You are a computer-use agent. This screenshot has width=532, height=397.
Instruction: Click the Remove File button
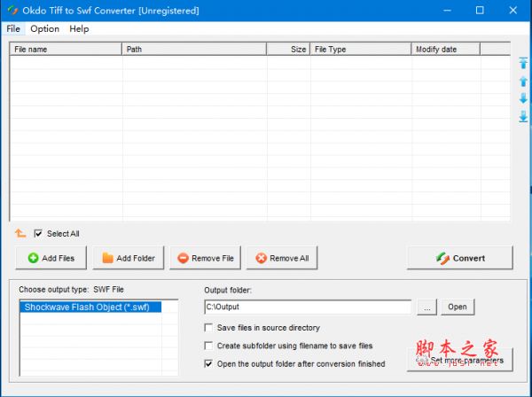(x=206, y=258)
